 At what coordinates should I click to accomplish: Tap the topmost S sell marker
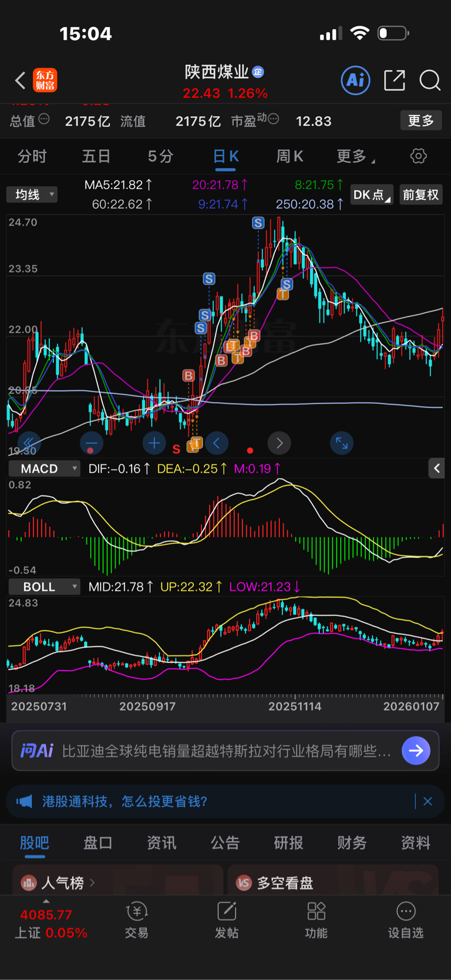(x=258, y=223)
